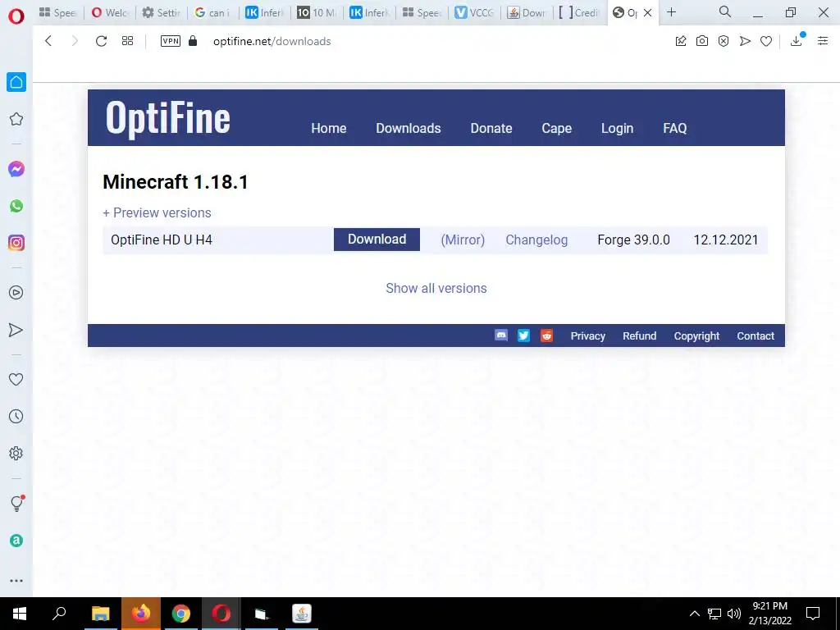The image size is (840, 630).
Task: Reload the OptiFine downloads page
Action: (x=101, y=41)
